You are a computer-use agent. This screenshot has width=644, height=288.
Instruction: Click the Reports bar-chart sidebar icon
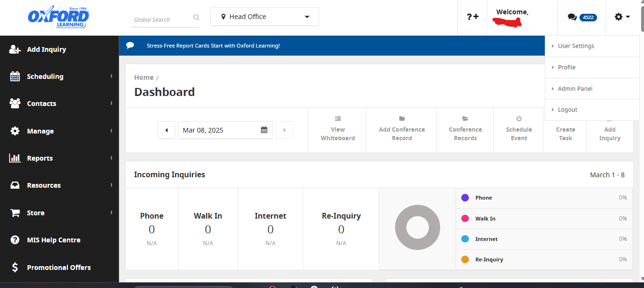(15, 158)
